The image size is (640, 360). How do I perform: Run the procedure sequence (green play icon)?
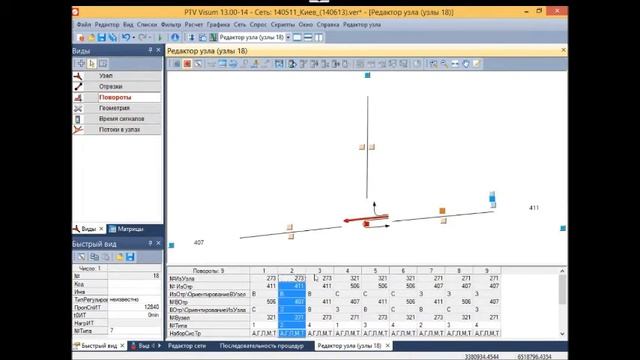click(x=160, y=38)
